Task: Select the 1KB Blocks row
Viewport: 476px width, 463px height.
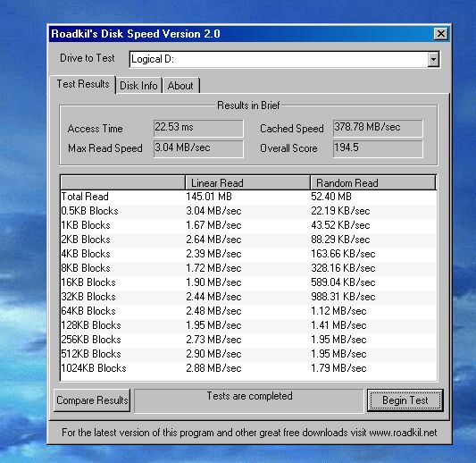Action: point(248,225)
